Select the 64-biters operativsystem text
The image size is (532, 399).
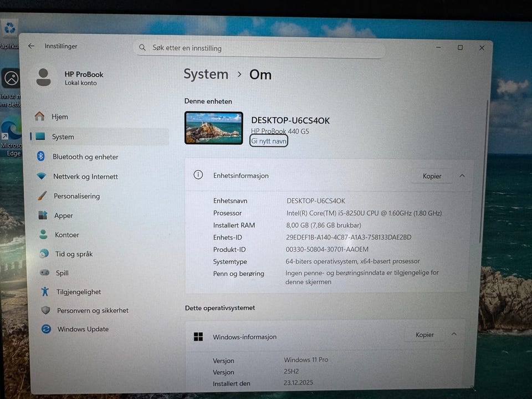tap(353, 261)
